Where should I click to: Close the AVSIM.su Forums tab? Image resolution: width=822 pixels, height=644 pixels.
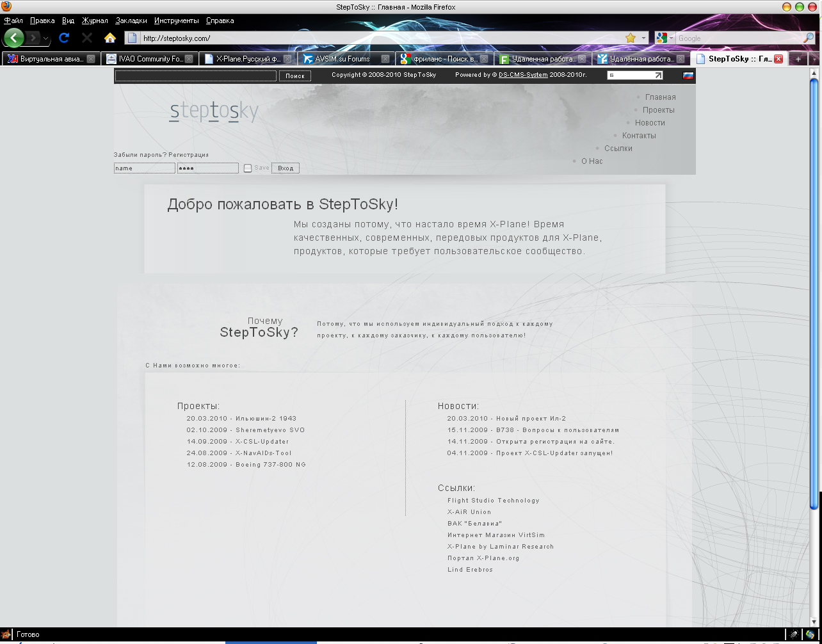pos(385,59)
